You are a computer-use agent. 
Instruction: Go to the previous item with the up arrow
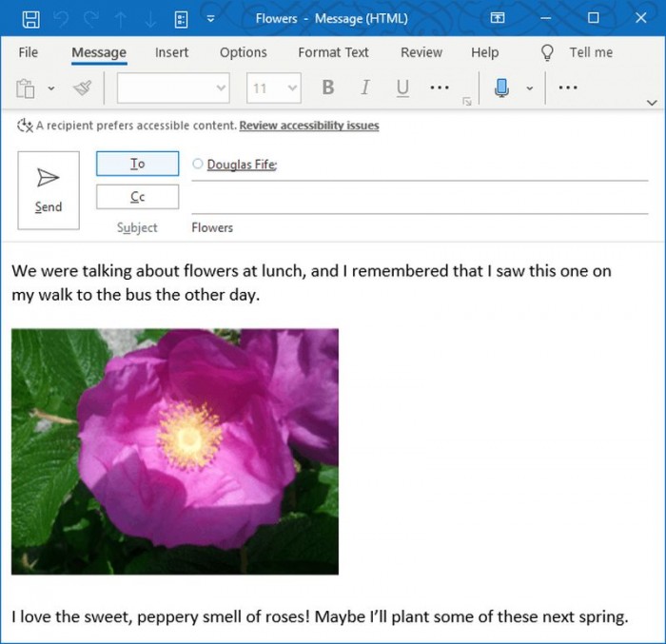coord(121,20)
